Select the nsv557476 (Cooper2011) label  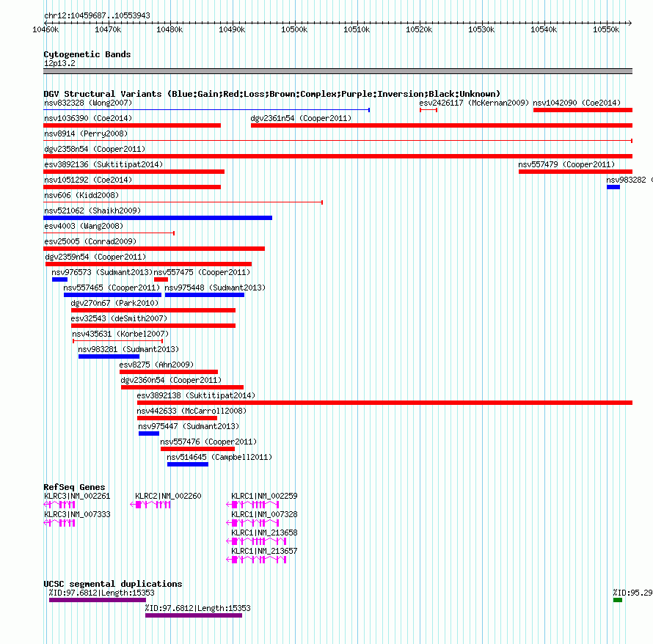pos(208,442)
